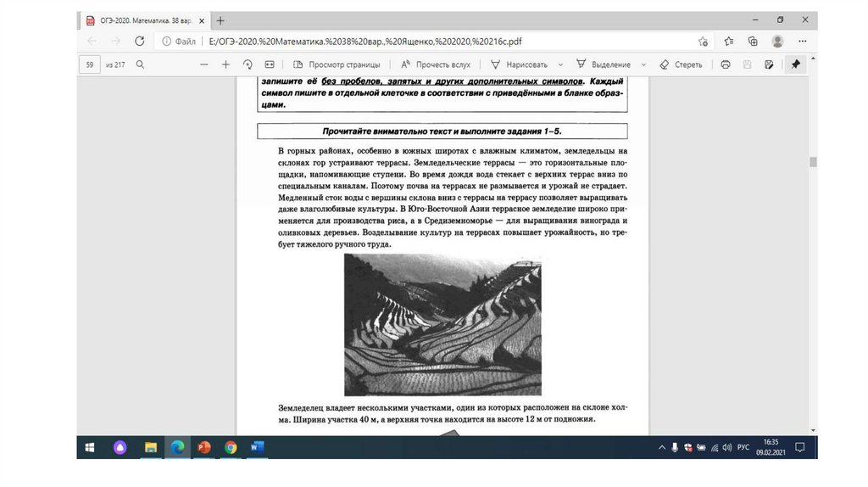The width and height of the screenshot is (868, 487).
Task: Expand the Нарисовать dropdown arrow
Action: [561, 64]
